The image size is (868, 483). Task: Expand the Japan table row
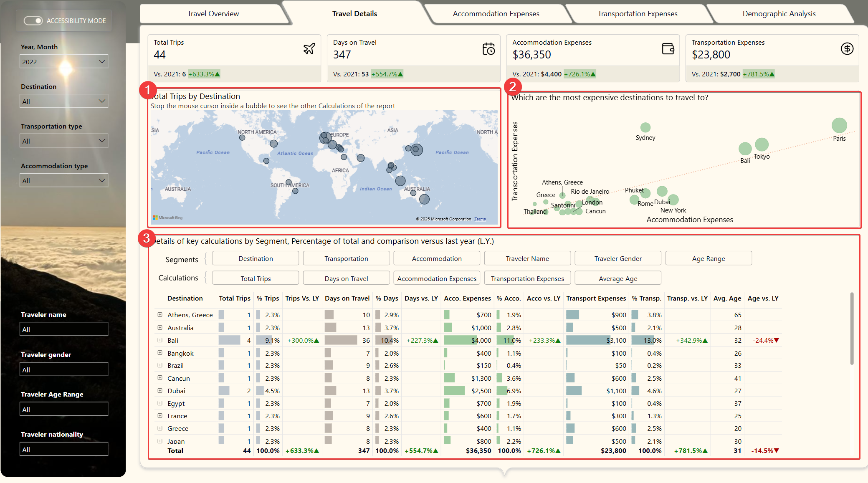point(160,441)
